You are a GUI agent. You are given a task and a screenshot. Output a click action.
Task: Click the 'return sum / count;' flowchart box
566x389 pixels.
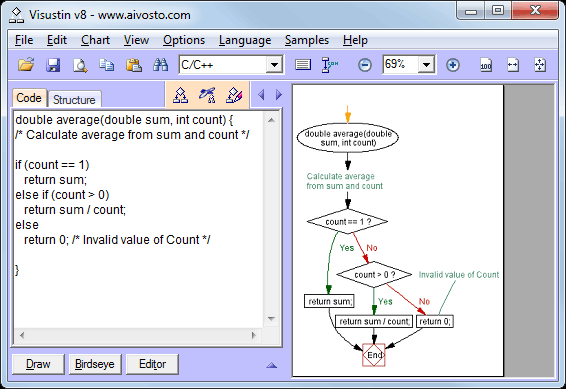click(374, 321)
